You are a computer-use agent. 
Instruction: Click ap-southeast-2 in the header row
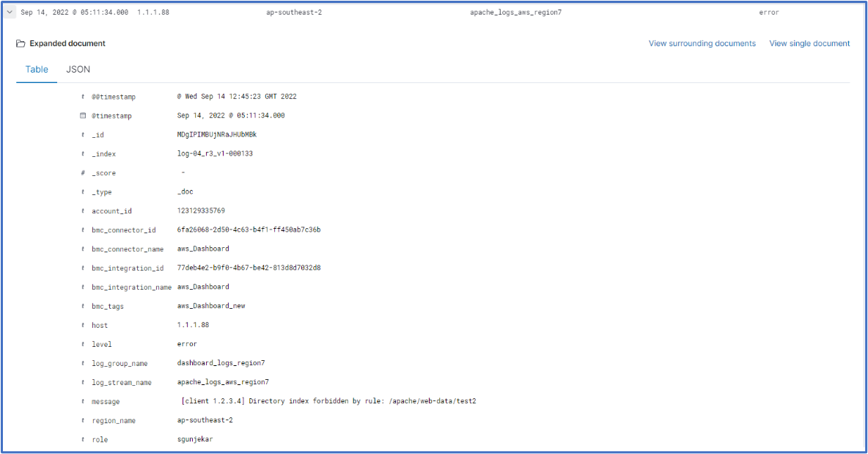(x=294, y=12)
